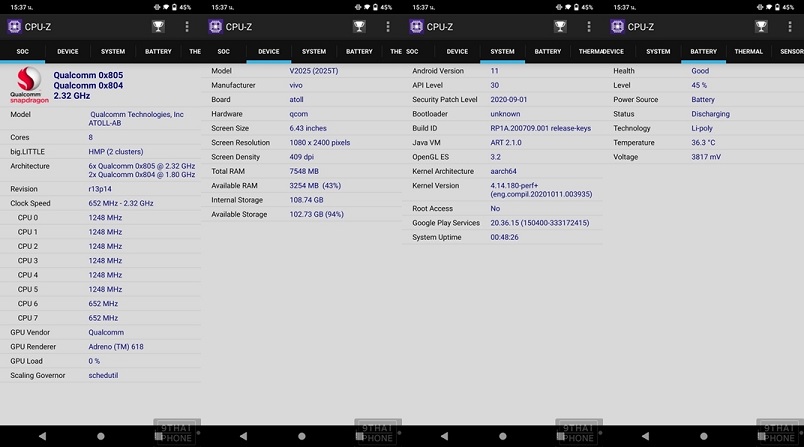This screenshot has height=447, width=804.
Task: Switch to the SOC tab on the Device info screen
Action: pyautogui.click(x=224, y=51)
